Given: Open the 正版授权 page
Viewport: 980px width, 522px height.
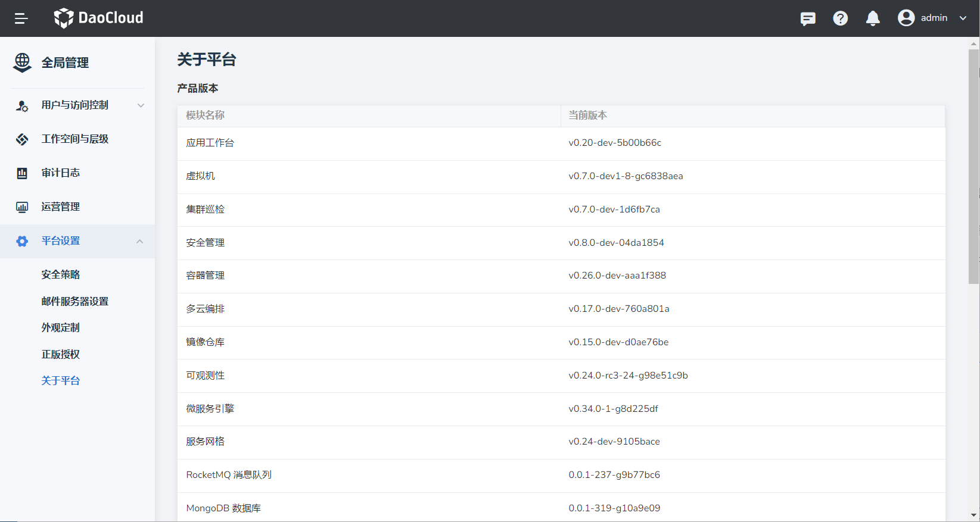Looking at the screenshot, I should 60,354.
